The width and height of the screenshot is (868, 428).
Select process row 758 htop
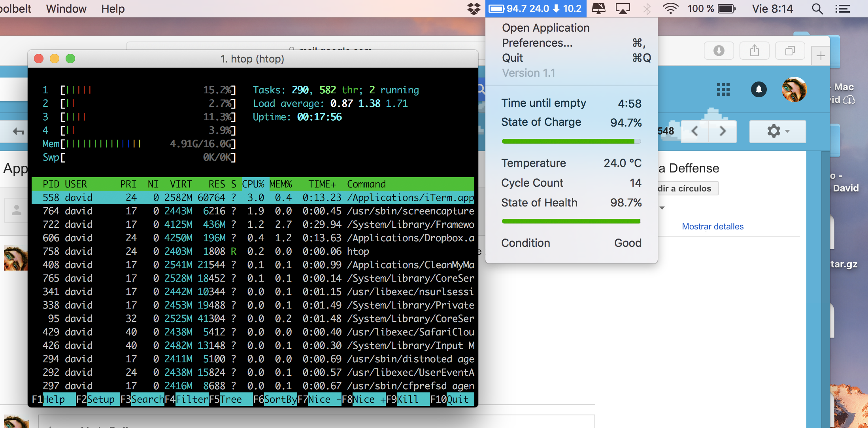[253, 251]
